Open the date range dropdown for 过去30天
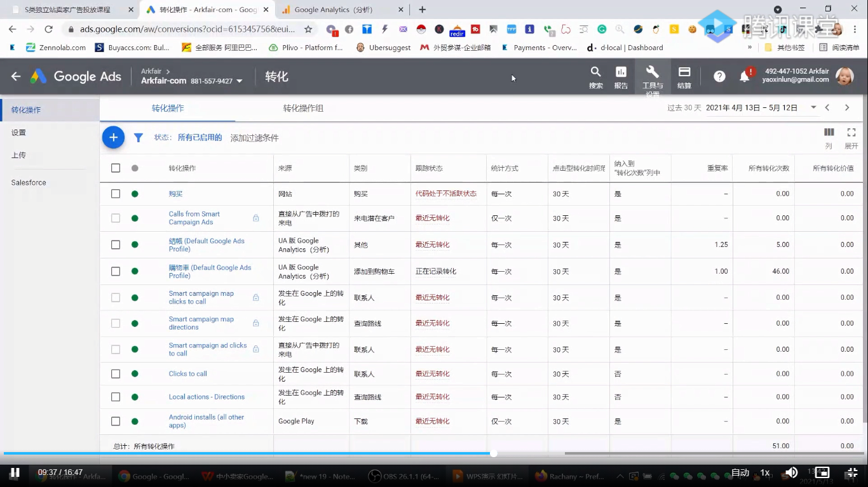 pos(813,107)
